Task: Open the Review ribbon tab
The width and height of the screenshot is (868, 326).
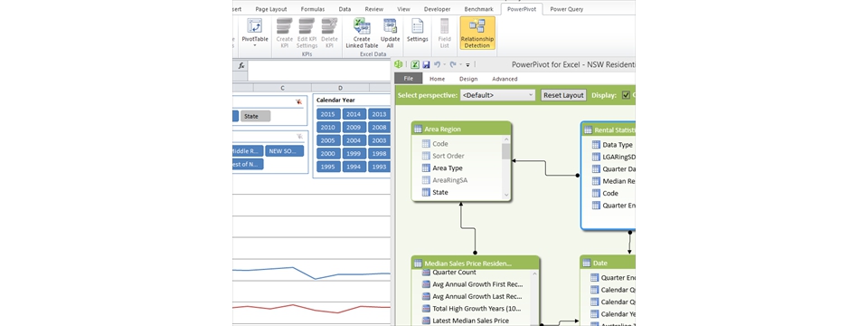Action: point(374,9)
